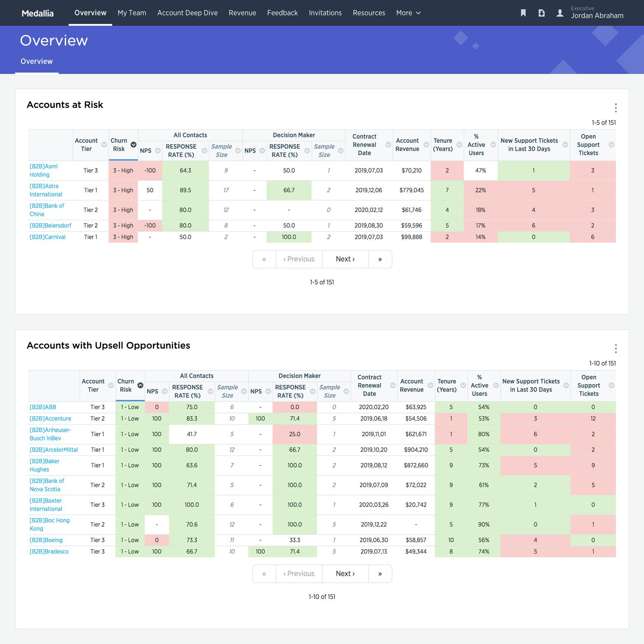
Task: Open the [B2B]ArcelorMittal account link
Action: [x=54, y=450]
